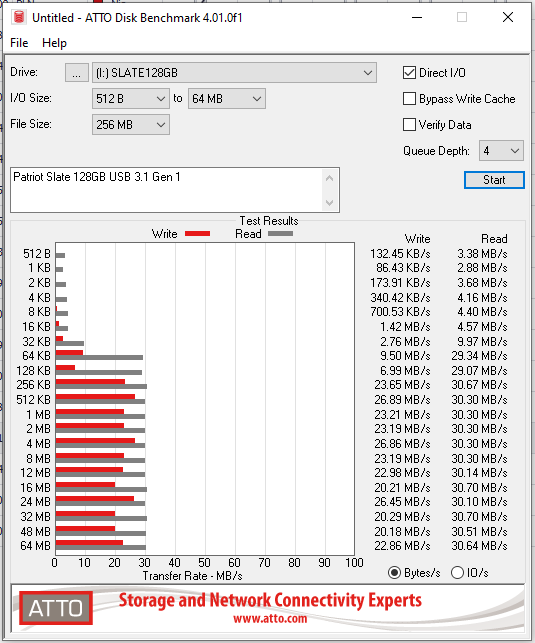Open the minimum I/O Size dropdown (512 B)

(x=130, y=99)
